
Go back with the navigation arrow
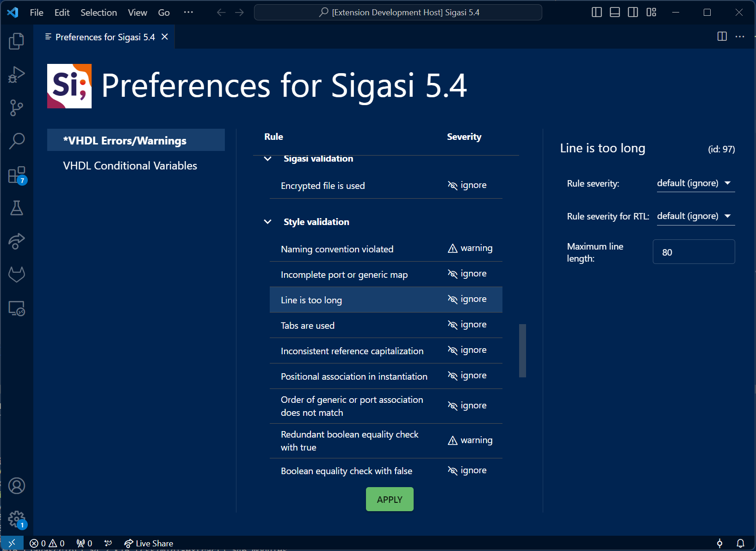click(x=221, y=13)
